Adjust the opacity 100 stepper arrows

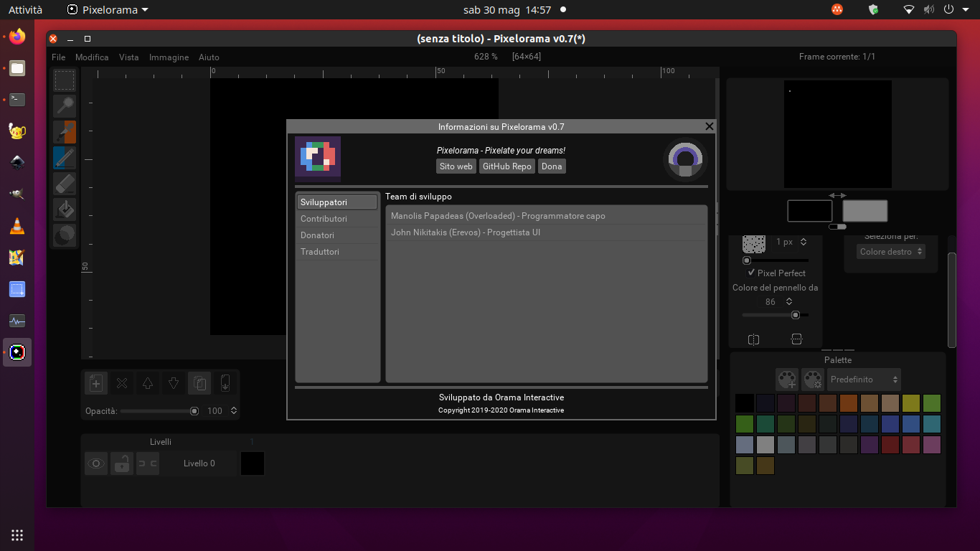pos(234,411)
